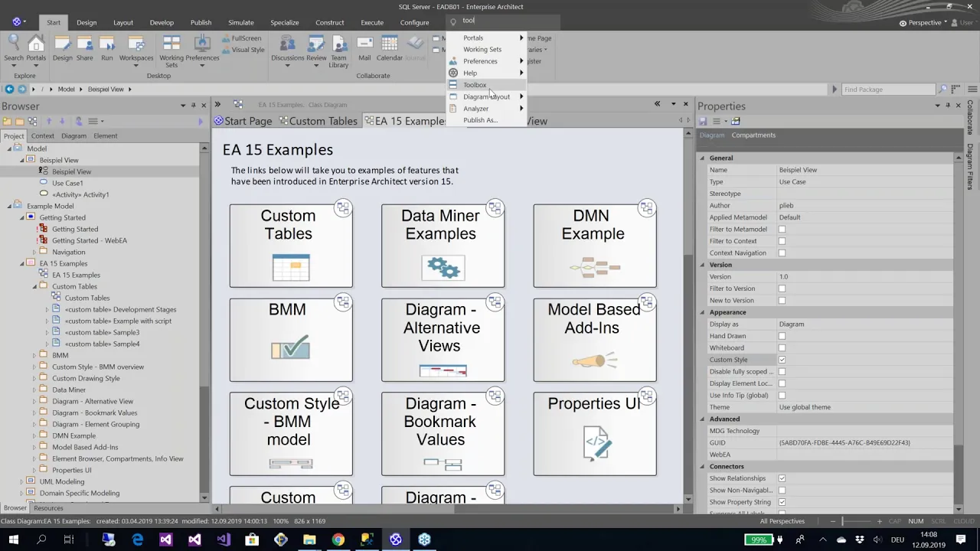Tick the New to Version checkbox
Viewport: 980px width, 551px height.
pyautogui.click(x=782, y=301)
